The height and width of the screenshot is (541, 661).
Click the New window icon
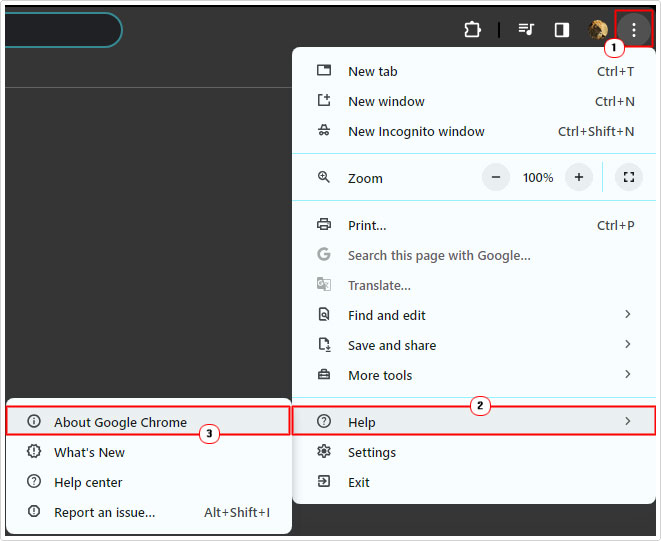(324, 100)
